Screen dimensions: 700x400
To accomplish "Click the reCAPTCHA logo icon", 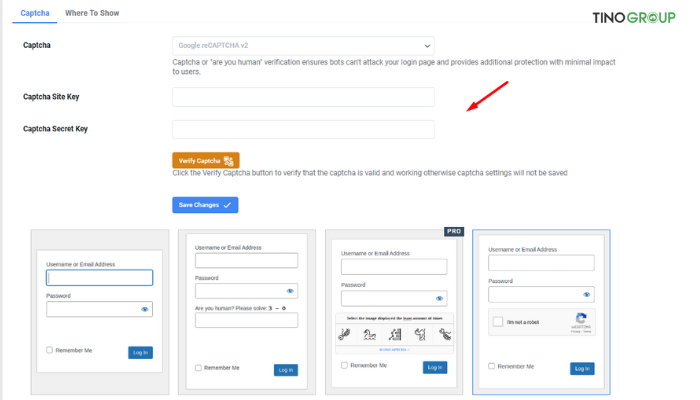I will coord(581,318).
